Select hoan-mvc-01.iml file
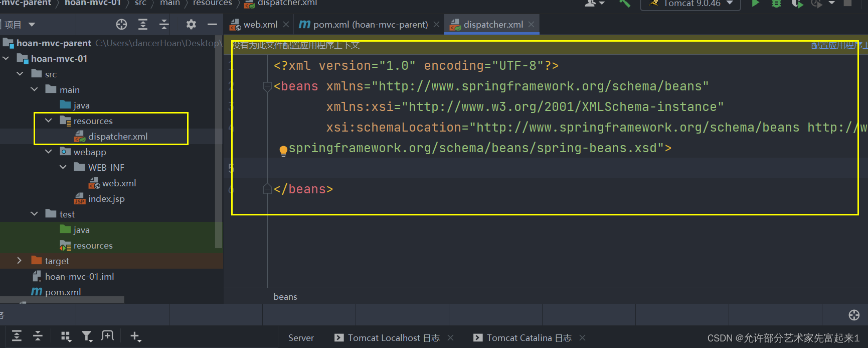 (x=79, y=277)
